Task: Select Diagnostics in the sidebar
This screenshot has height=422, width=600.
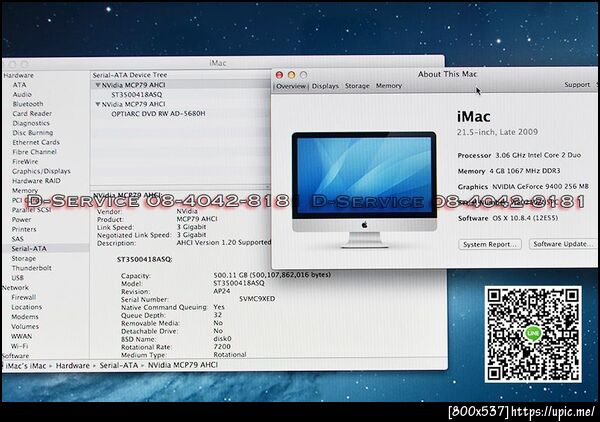Action: click(31, 123)
